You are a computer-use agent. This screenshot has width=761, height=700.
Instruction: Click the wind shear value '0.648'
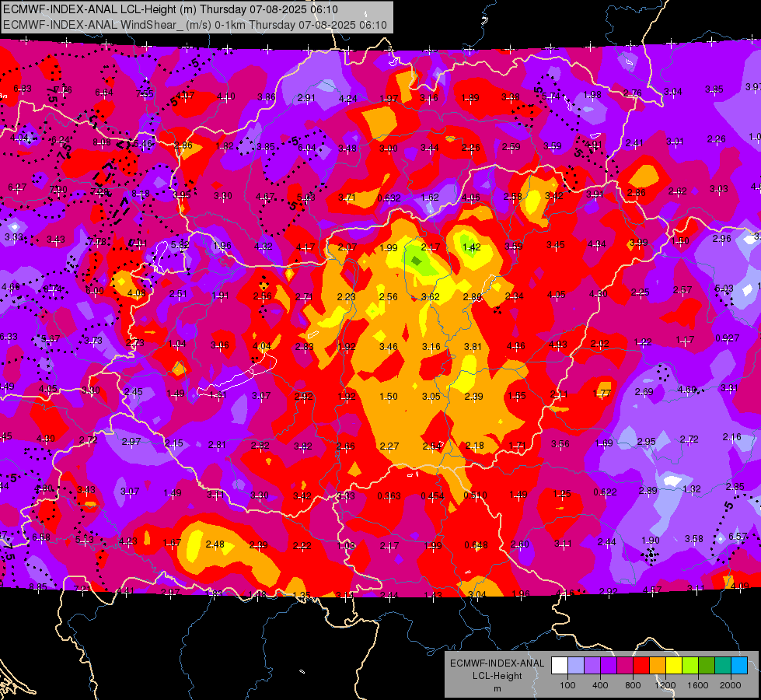476,545
